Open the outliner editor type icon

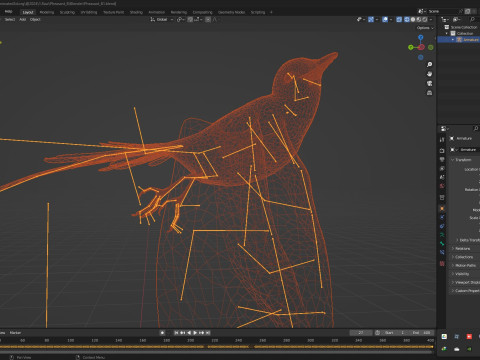[x=444, y=20]
